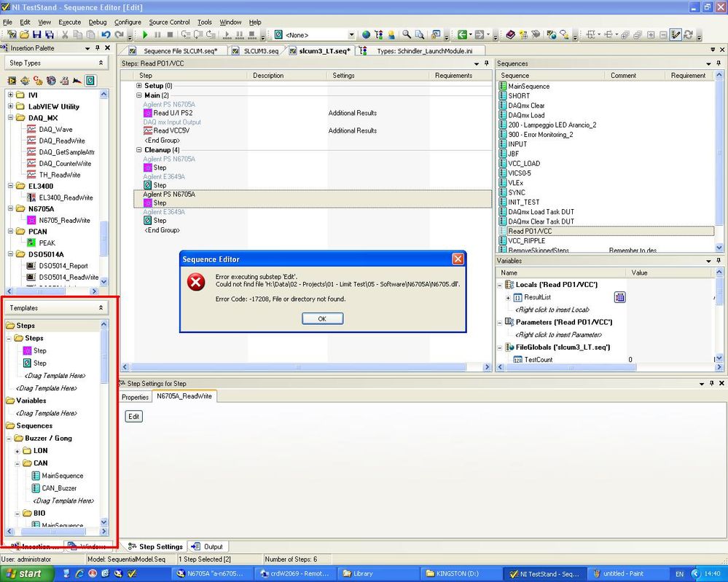Click the Redo toolbar icon
Image resolution: width=728 pixels, height=582 pixels.
coord(120,35)
